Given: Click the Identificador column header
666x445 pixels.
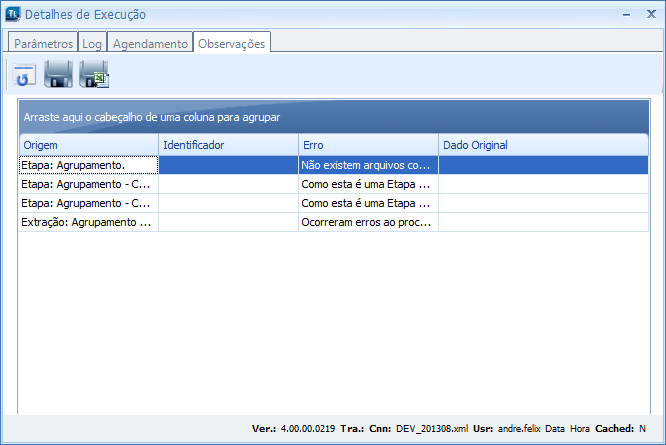Looking at the screenshot, I should (x=228, y=145).
